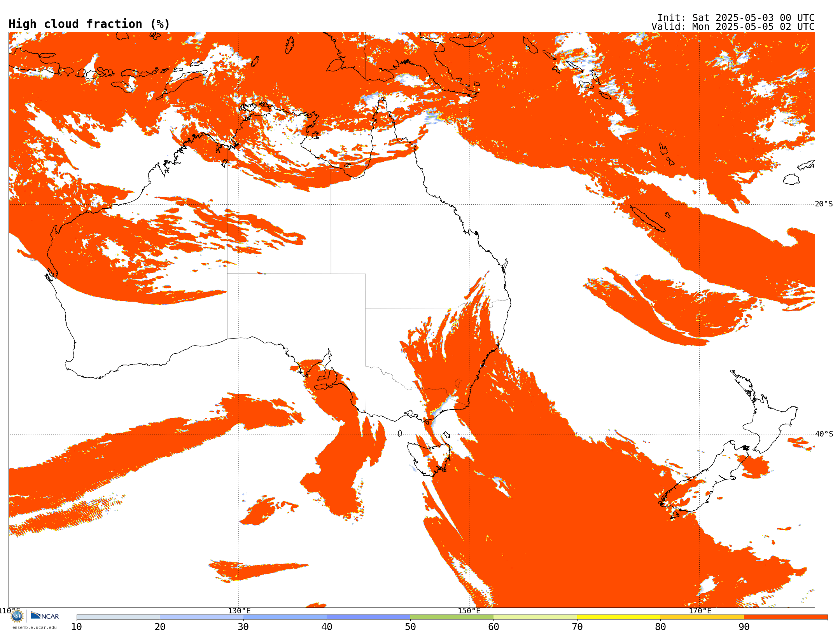Click the pale blue 20-30 colorbar segment
This screenshot has width=840, height=632.
click(201, 617)
